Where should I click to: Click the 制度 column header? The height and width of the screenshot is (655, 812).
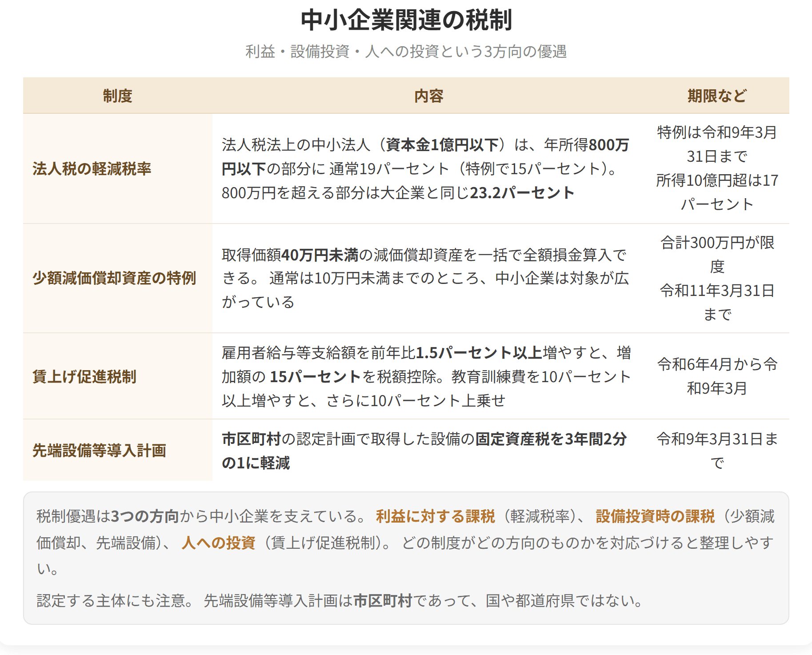click(118, 96)
